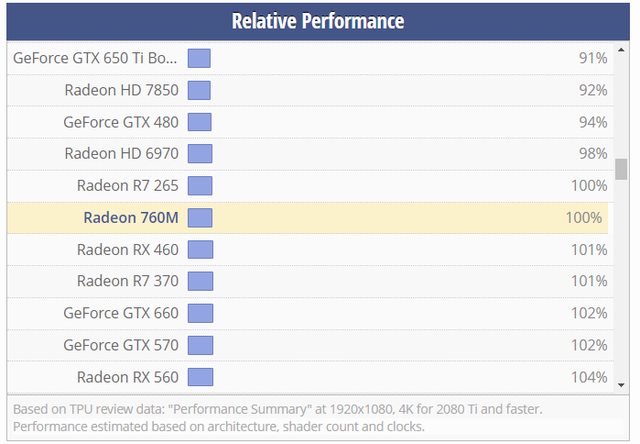640x444 pixels.
Task: Open the GeForce GTX 660 entry
Action: point(120,313)
